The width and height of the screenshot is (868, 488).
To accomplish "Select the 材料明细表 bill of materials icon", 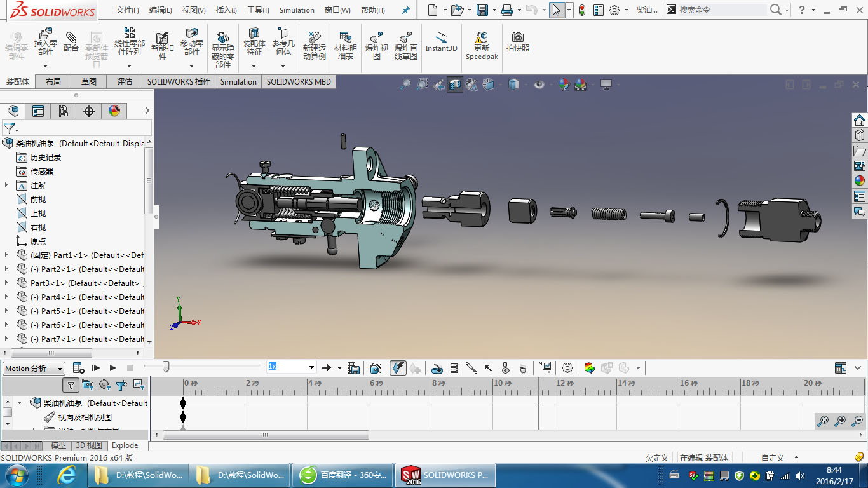I will (x=346, y=43).
